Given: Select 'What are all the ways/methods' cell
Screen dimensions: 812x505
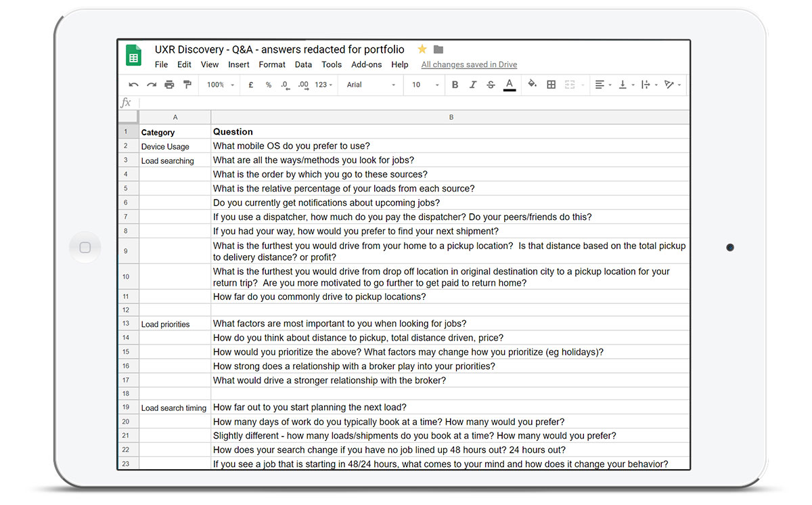Looking at the screenshot, I should [451, 160].
